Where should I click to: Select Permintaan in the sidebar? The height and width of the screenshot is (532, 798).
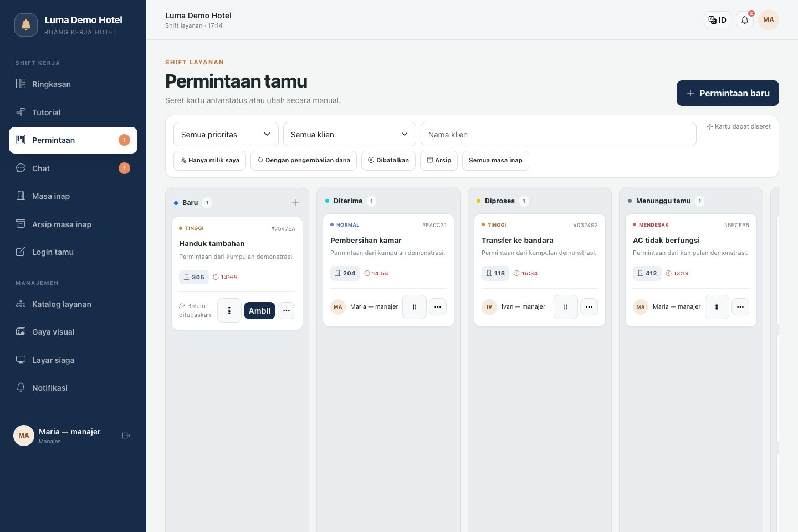tap(73, 140)
